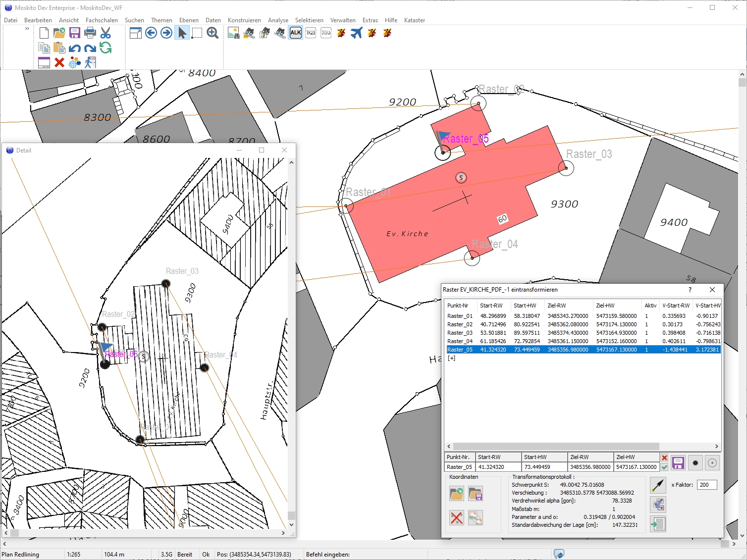Click the blue airplane toolbar icon
Viewport: 747px width, 560px height.
click(x=356, y=33)
